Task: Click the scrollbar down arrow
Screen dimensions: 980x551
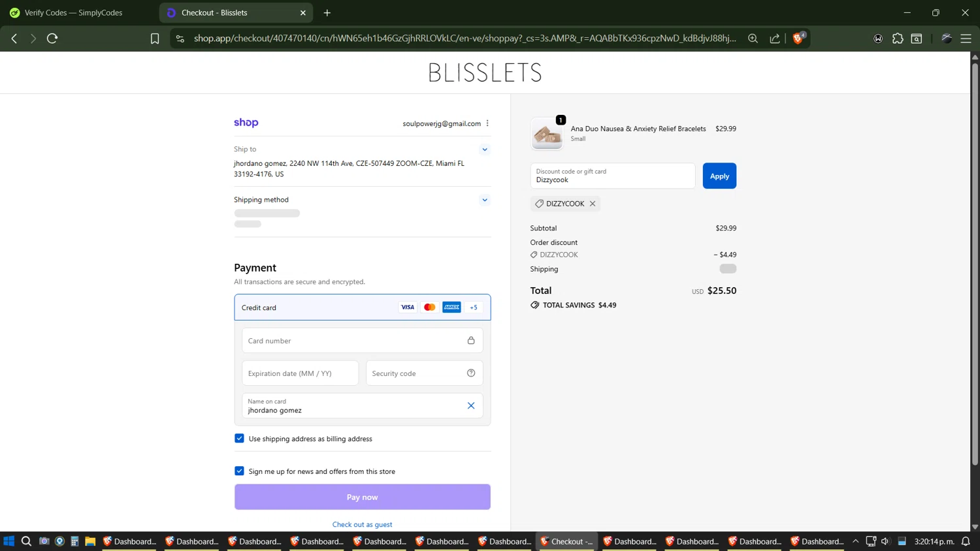Action: tap(975, 527)
